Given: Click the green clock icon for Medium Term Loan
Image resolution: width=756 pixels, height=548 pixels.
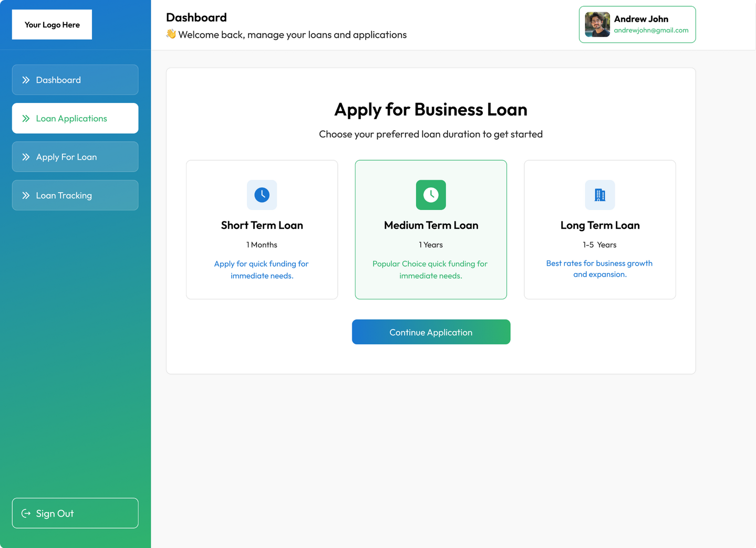Looking at the screenshot, I should [431, 195].
